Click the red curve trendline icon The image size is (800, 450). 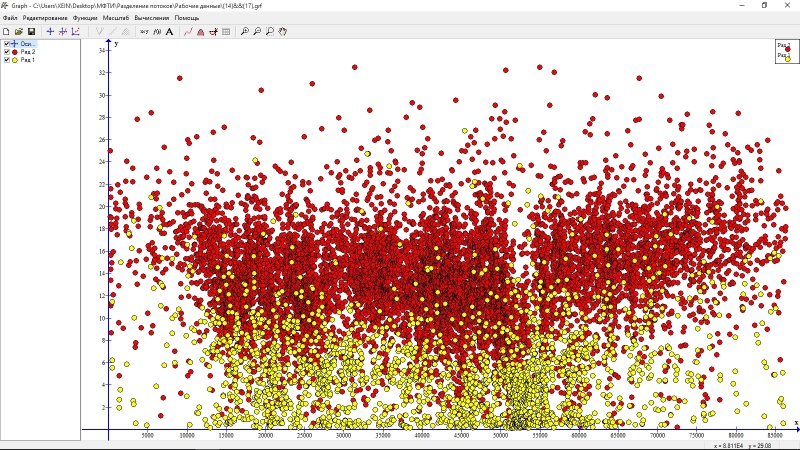188,32
